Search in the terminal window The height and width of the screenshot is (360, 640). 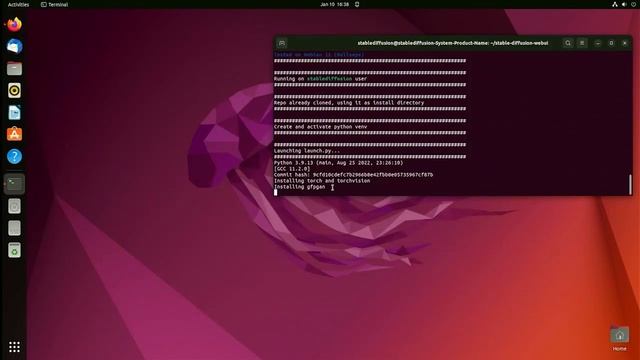click(568, 43)
